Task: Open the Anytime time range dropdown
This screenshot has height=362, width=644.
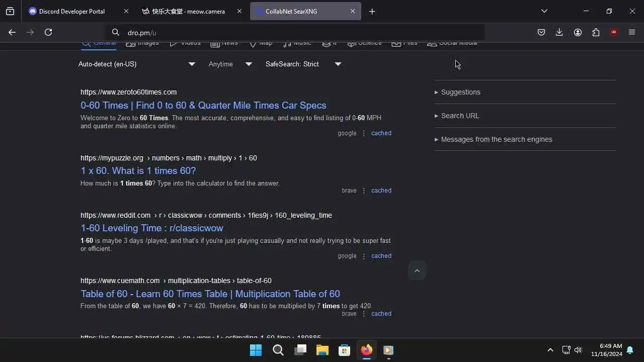Action: tap(230, 64)
